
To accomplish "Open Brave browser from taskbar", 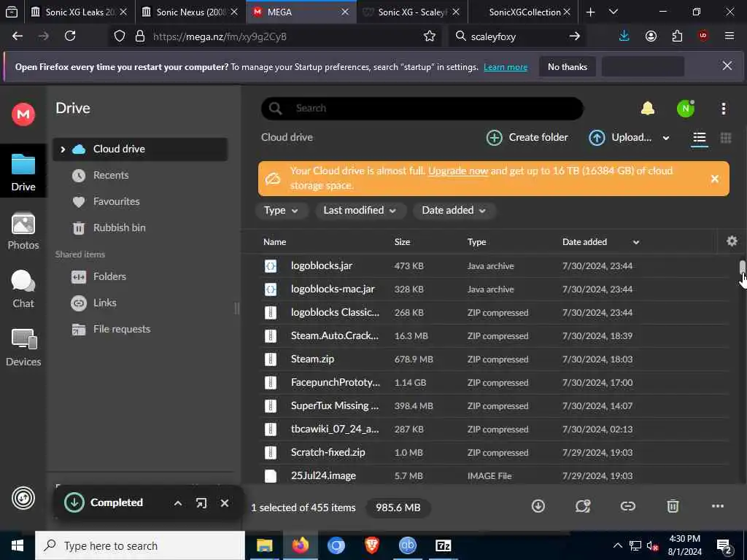I will pyautogui.click(x=371, y=545).
